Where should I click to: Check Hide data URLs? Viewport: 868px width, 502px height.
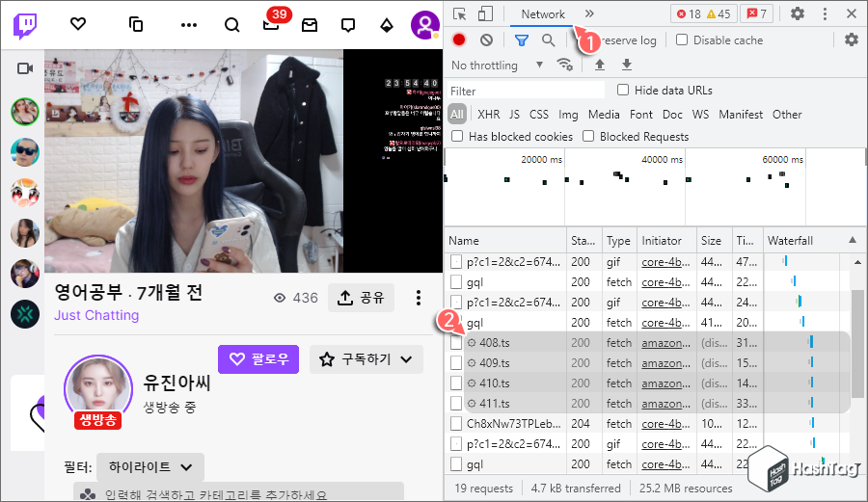(623, 90)
